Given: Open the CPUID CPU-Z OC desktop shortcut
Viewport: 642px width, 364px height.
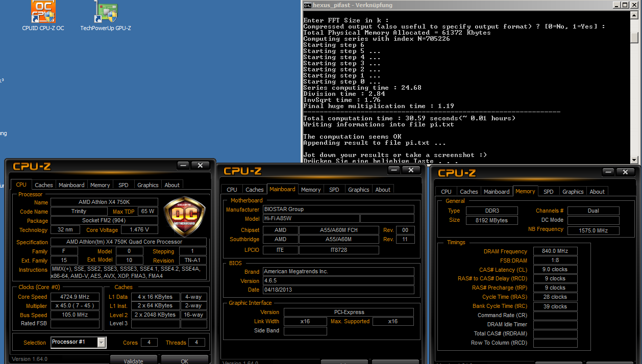Looking at the screenshot, I should 43,16.
